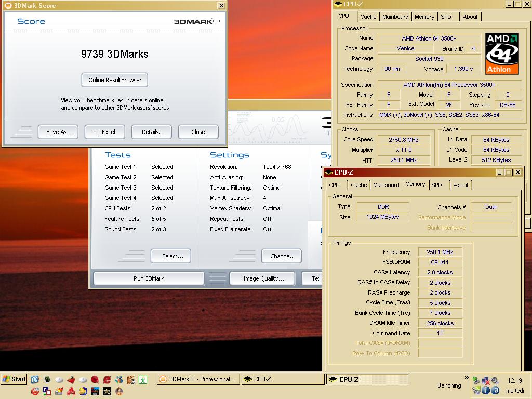Viewport: 532px width, 399px height.
Task: Click the blue 'e' icon in quick launch
Action: [x=35, y=379]
